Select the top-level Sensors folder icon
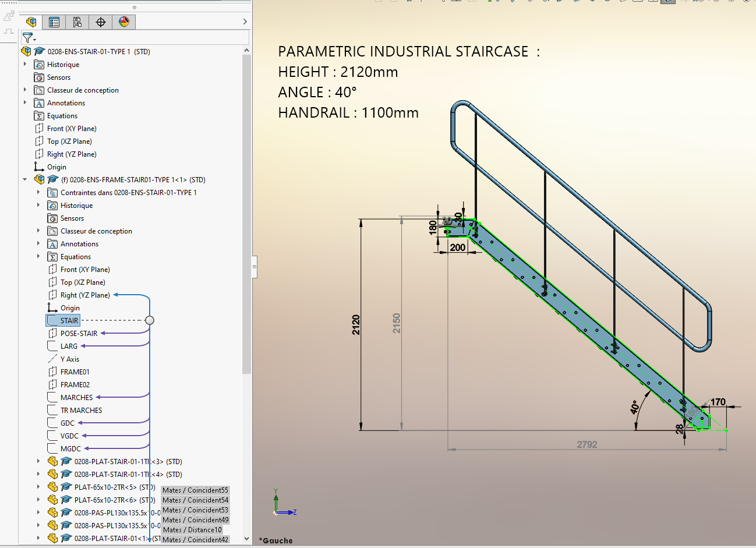The image size is (756, 548). [39, 77]
